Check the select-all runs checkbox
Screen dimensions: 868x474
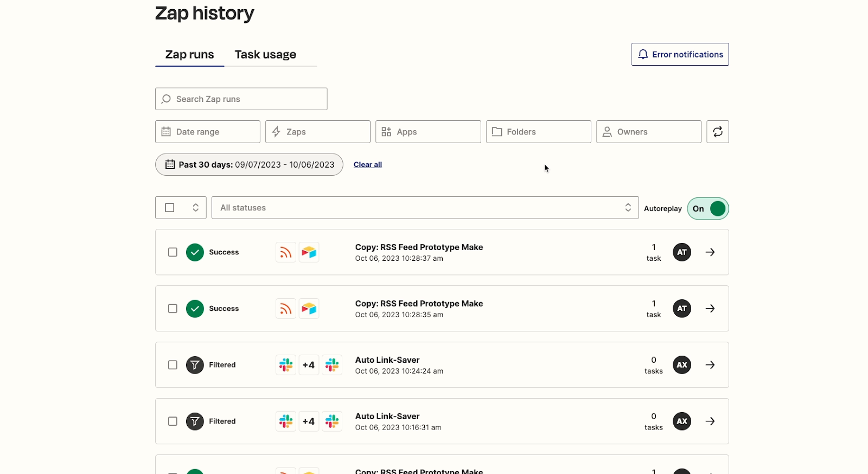pos(170,208)
